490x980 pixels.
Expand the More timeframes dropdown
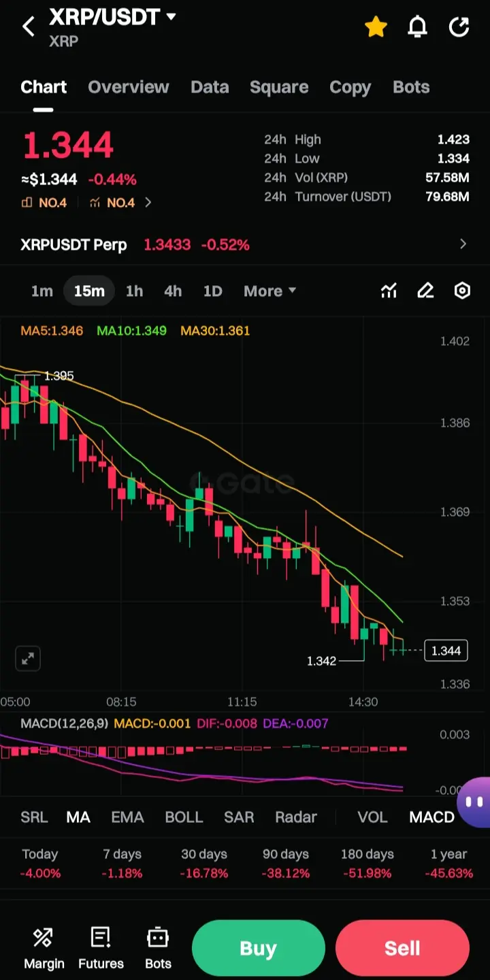(269, 291)
